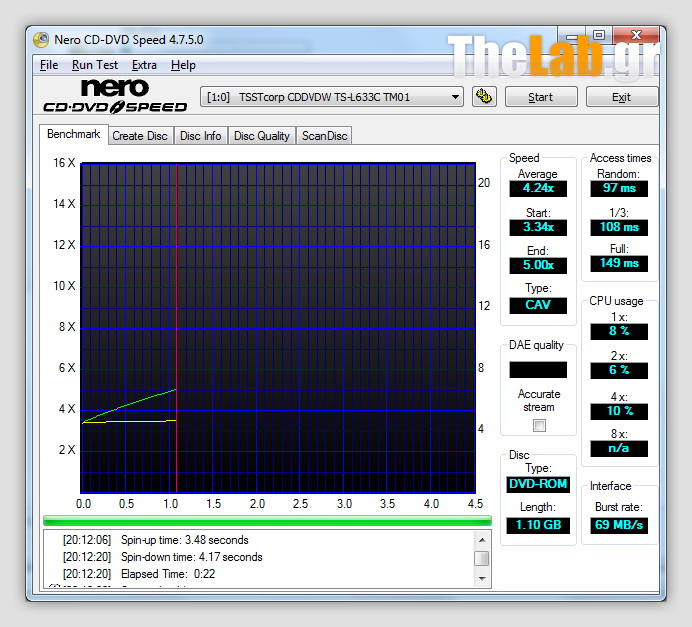Click the Spin-up time log line
The width and height of the screenshot is (692, 627).
[x=155, y=540]
